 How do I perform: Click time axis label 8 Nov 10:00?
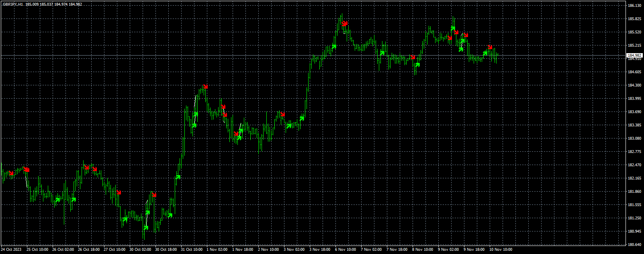[x=423, y=250]
